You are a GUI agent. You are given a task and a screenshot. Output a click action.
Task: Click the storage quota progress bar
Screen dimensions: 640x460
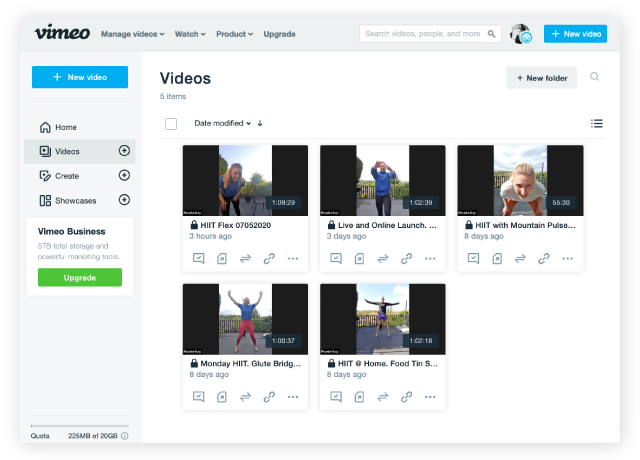tap(80, 426)
